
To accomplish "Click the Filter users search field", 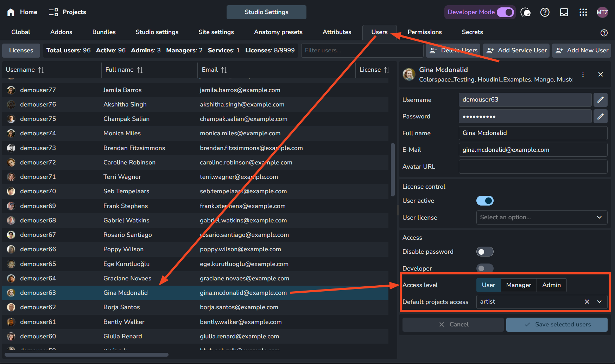I will coord(362,50).
